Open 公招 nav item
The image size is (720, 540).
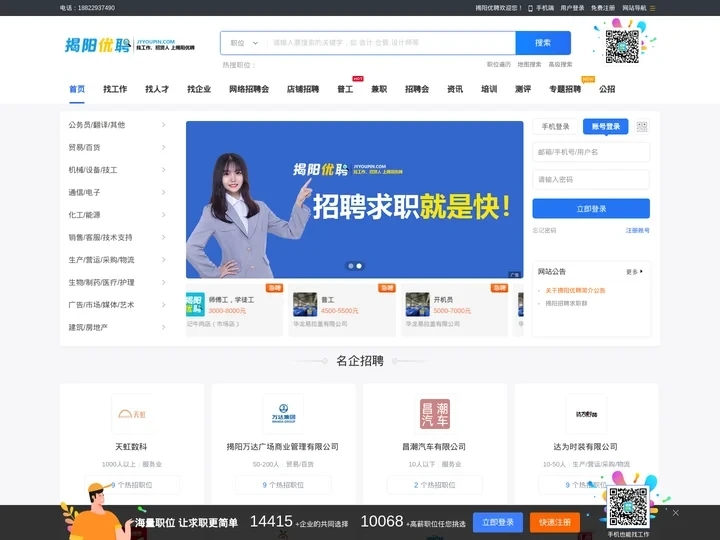click(x=607, y=89)
